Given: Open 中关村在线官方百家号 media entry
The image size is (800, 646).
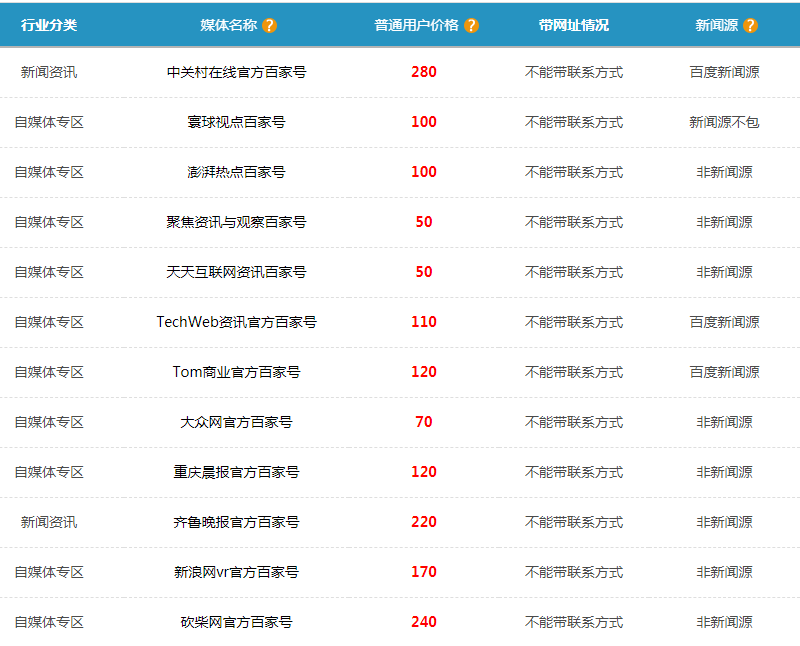Looking at the screenshot, I should [236, 72].
